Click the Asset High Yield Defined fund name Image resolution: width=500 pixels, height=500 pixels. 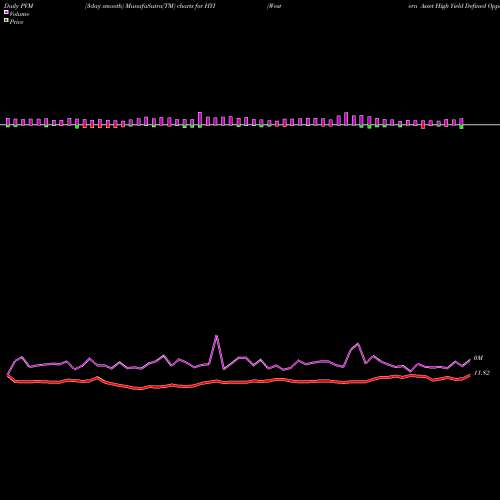tap(454, 6)
